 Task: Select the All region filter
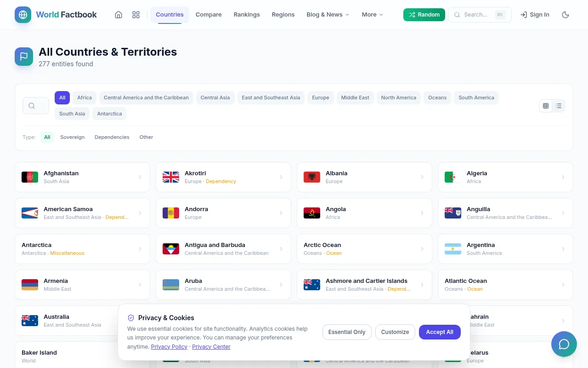[62, 98]
